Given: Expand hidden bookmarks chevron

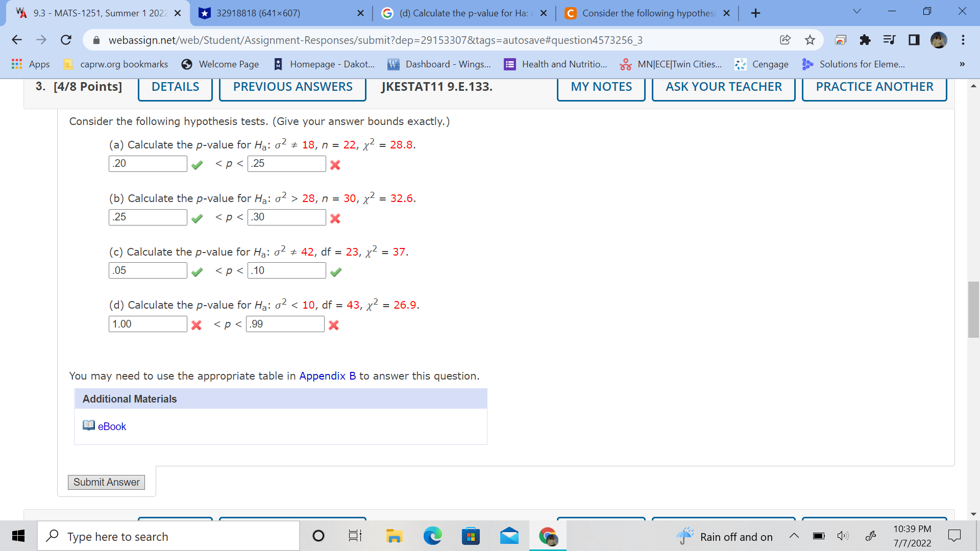Looking at the screenshot, I should click(962, 64).
